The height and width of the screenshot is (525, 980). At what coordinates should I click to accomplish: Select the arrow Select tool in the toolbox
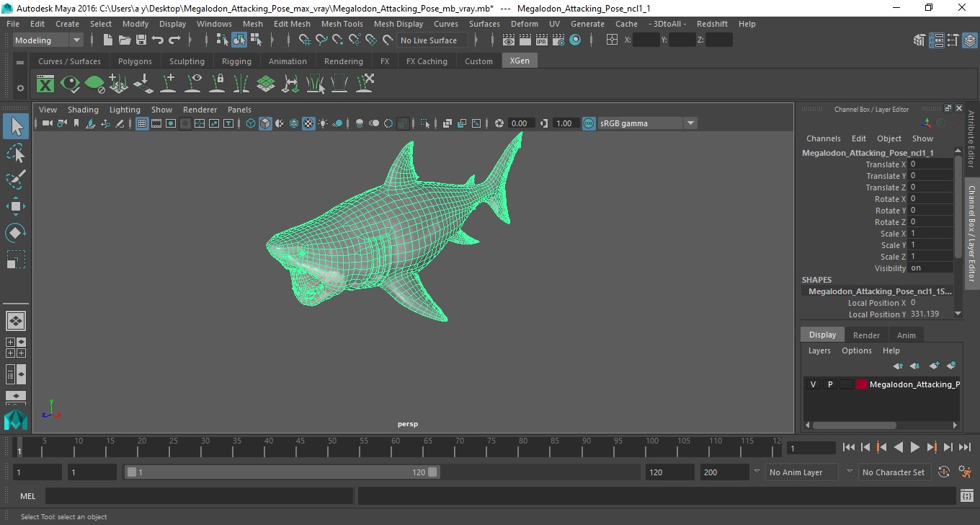pos(16,127)
